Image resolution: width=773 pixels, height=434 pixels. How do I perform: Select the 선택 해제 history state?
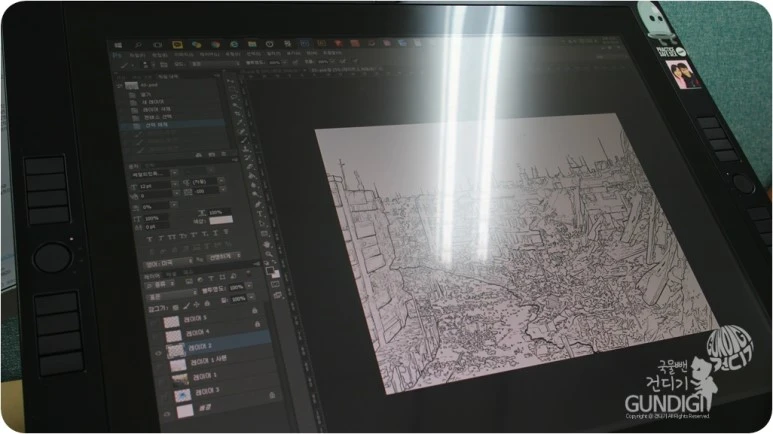point(156,125)
